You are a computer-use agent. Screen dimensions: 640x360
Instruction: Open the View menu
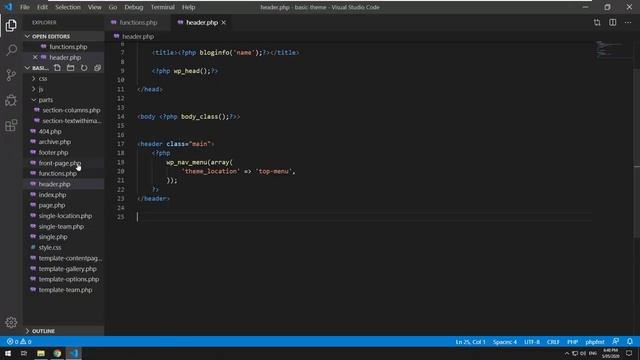(x=94, y=7)
